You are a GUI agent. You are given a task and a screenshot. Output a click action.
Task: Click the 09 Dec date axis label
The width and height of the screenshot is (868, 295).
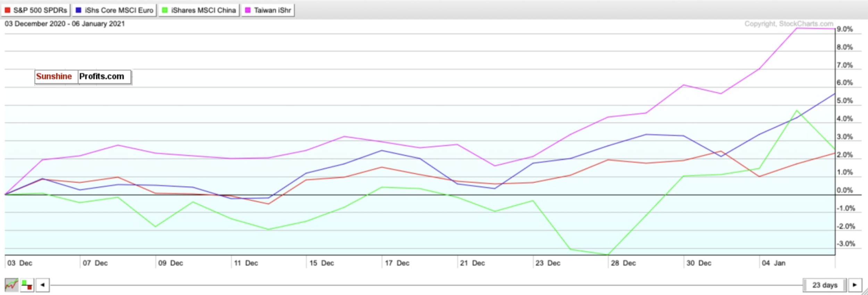coord(170,263)
